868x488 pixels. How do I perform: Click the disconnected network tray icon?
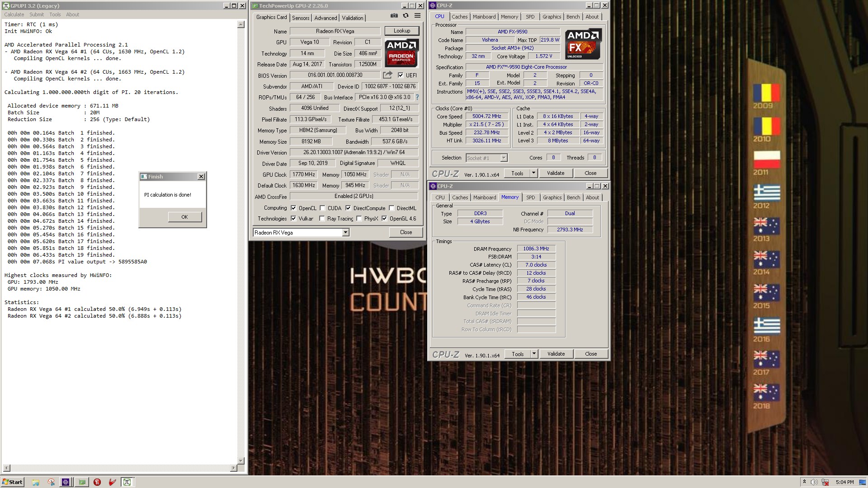click(825, 482)
